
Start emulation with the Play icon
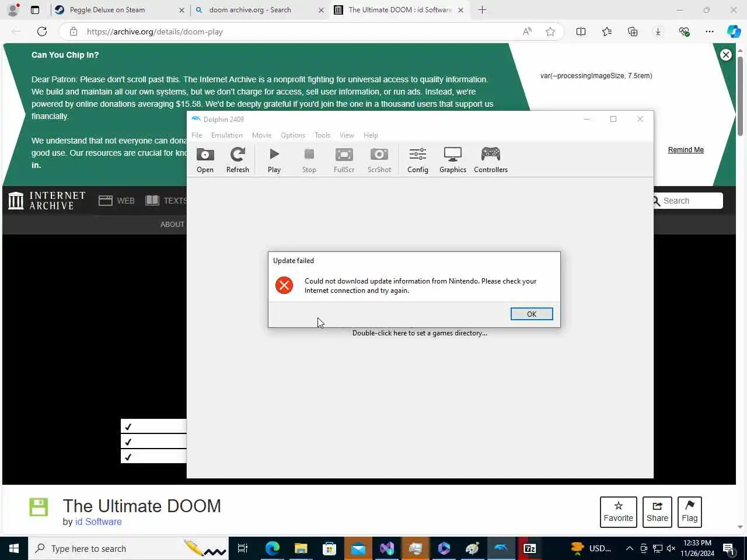pos(274,160)
